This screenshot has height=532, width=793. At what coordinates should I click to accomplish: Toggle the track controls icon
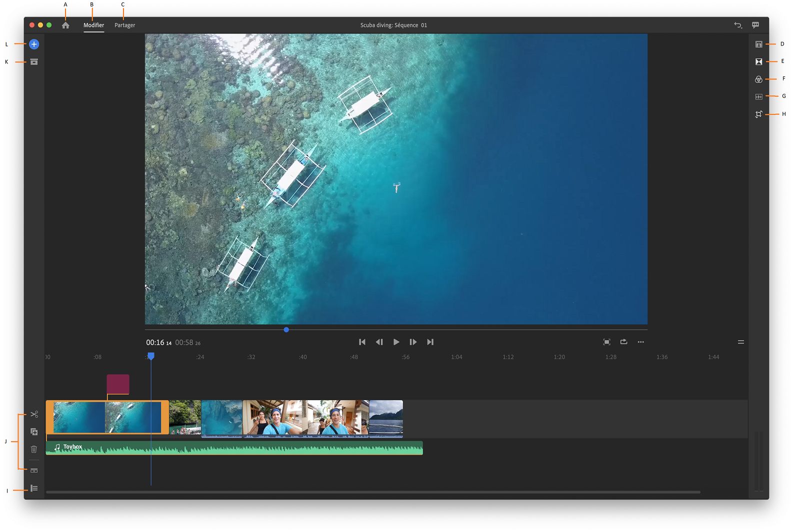[x=34, y=488]
